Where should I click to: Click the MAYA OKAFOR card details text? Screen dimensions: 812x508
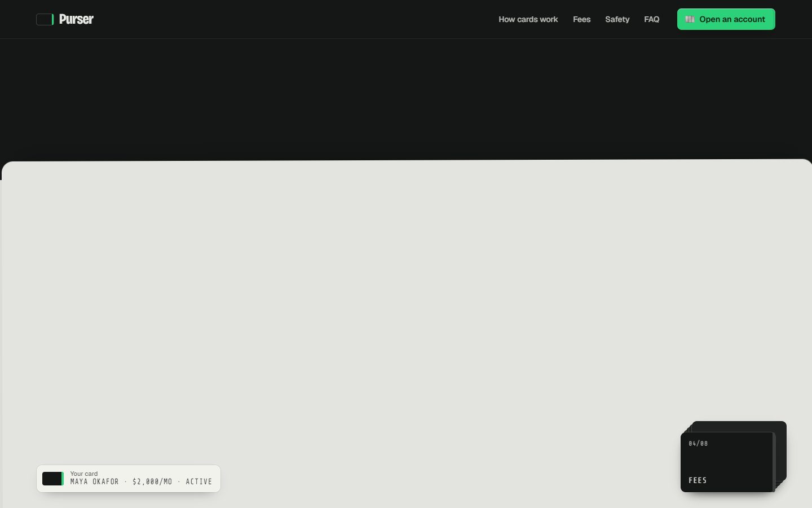click(141, 482)
